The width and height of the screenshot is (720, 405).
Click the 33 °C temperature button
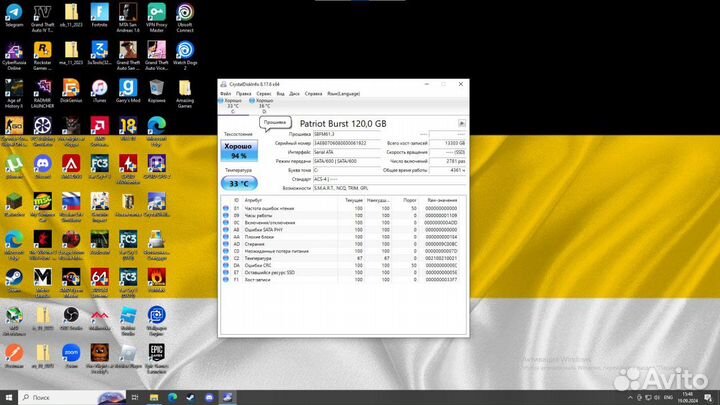coord(238,183)
